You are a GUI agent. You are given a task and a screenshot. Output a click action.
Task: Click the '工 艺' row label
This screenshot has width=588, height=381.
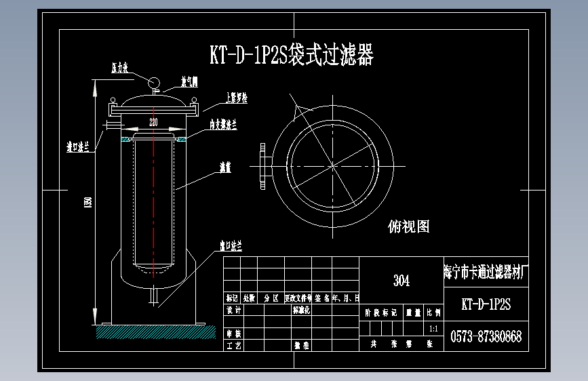[233, 345]
